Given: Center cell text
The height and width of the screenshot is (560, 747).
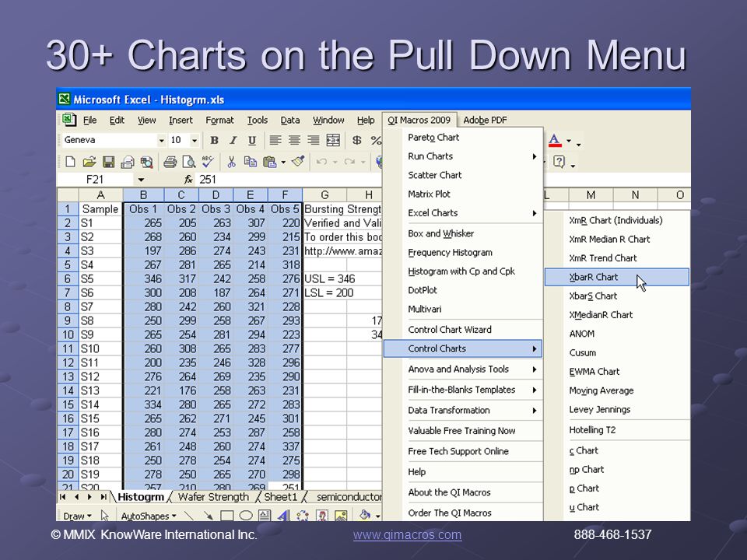Looking at the screenshot, I should point(294,140).
